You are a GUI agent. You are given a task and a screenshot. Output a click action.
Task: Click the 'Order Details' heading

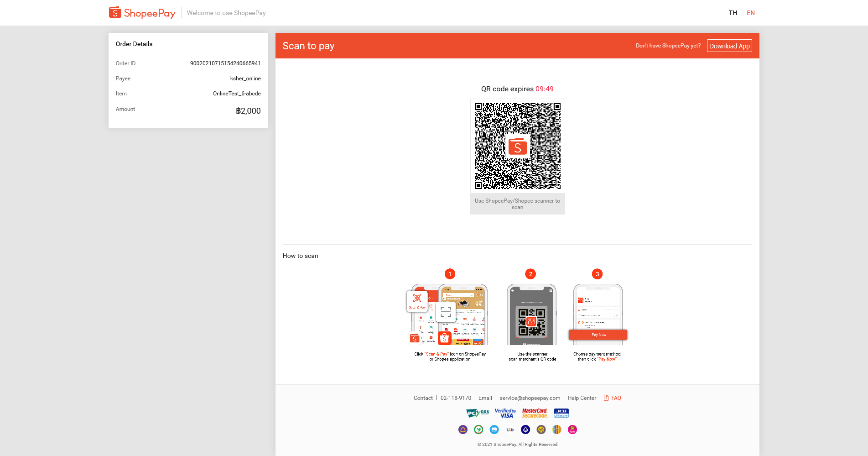pyautogui.click(x=134, y=44)
